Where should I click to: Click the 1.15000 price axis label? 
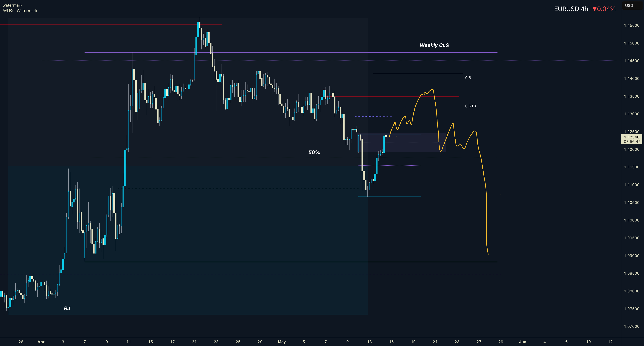pyautogui.click(x=632, y=43)
